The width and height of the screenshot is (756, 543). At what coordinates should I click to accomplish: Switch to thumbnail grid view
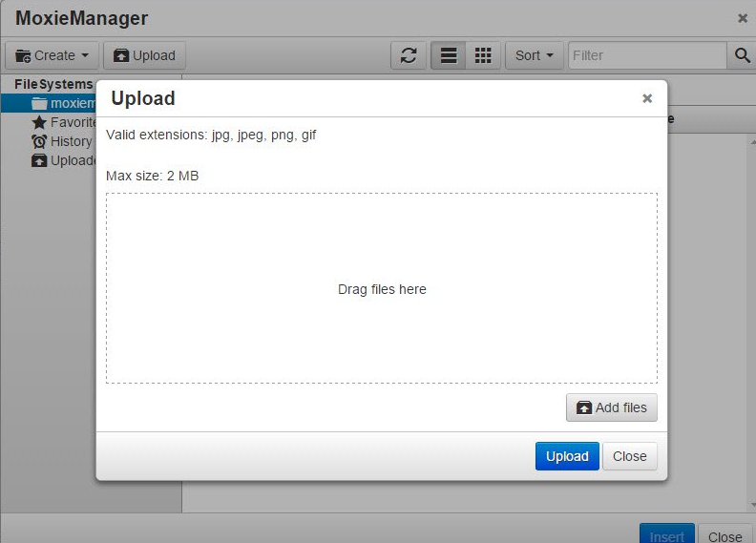tap(483, 55)
